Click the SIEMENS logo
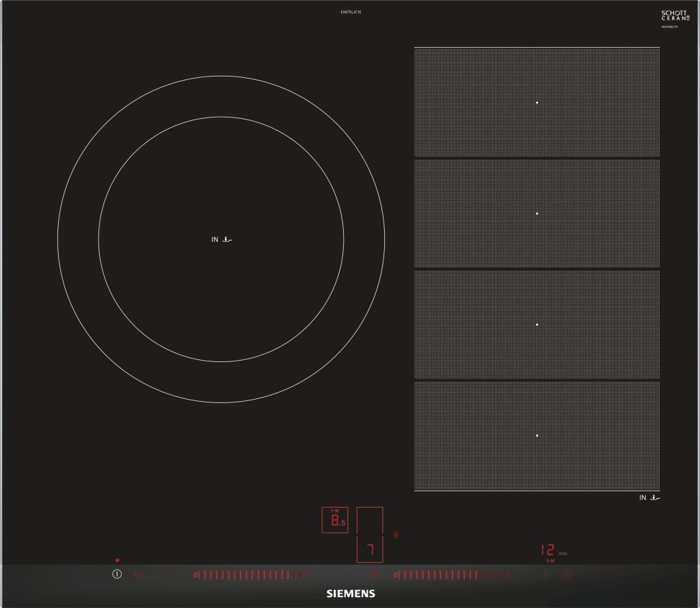 pos(349,594)
